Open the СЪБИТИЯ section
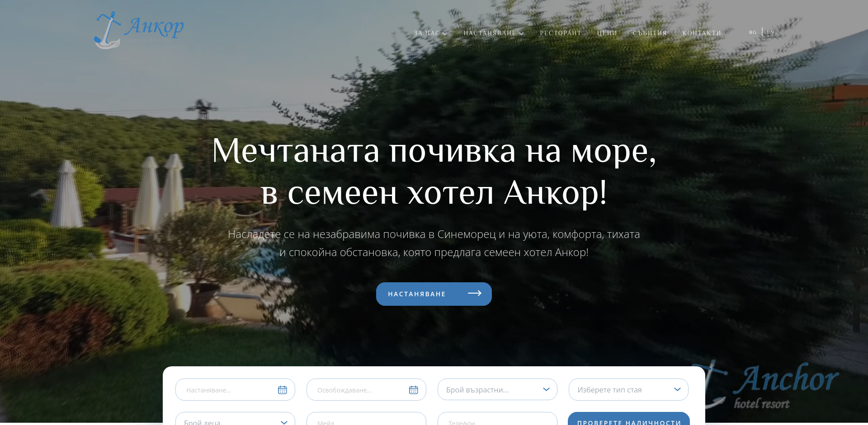 (650, 33)
